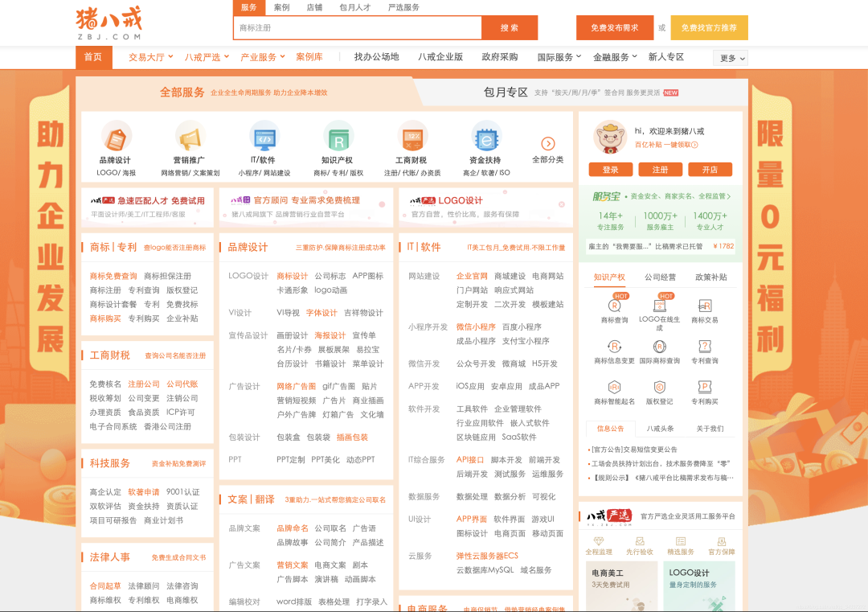The width and height of the screenshot is (868, 612).
Task: Open the 品牌设计 category icon
Action: tap(117, 136)
